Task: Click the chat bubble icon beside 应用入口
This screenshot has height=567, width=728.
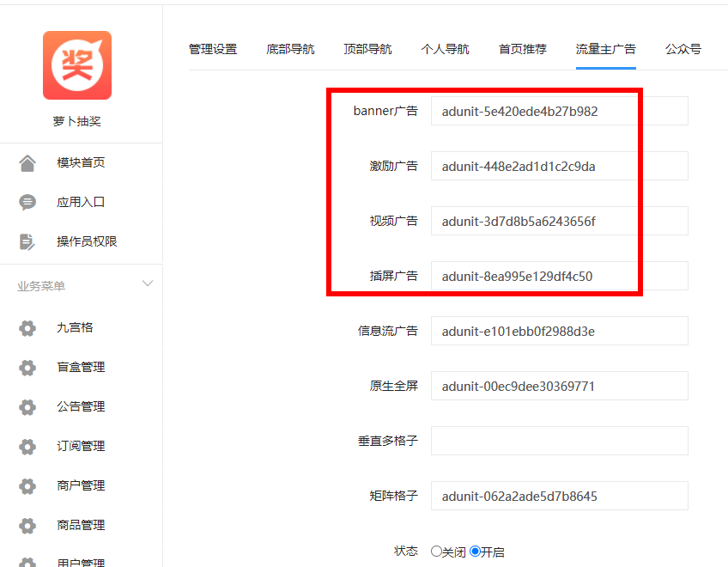Action: pos(27,203)
